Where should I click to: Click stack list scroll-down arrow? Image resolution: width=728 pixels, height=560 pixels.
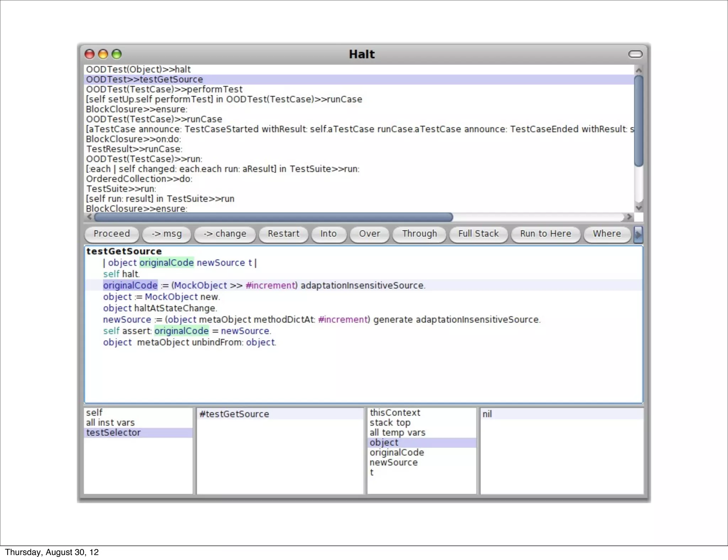tap(638, 208)
